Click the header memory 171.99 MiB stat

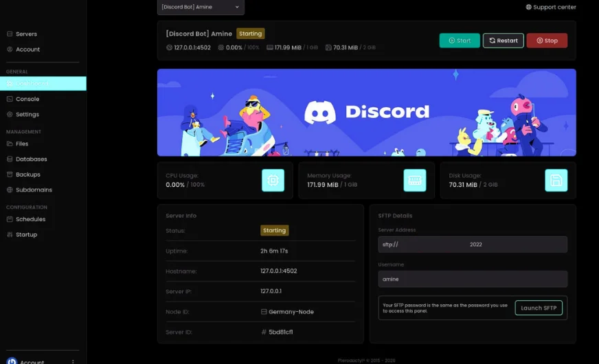click(292, 47)
